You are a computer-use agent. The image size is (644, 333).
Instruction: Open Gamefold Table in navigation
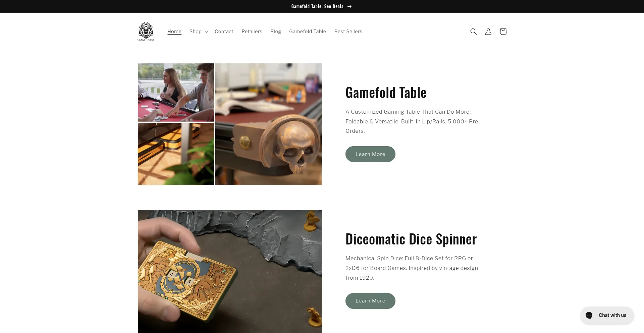coord(307,32)
